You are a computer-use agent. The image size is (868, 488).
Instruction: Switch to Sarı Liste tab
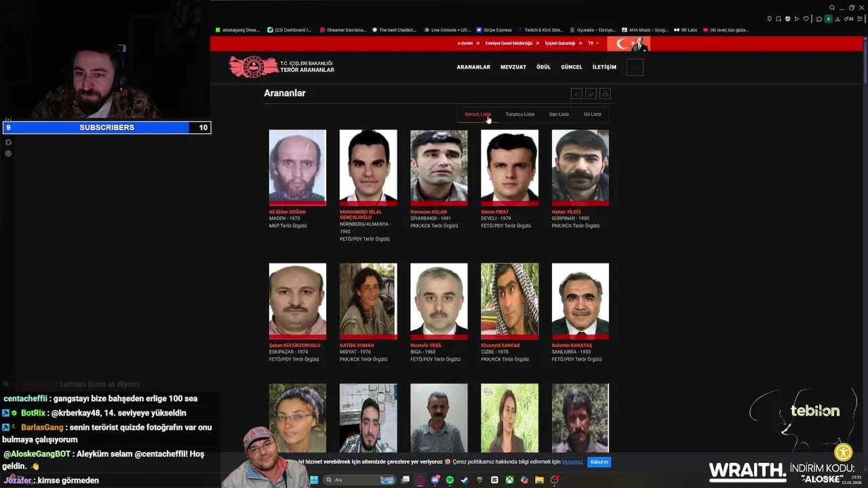[559, 114]
